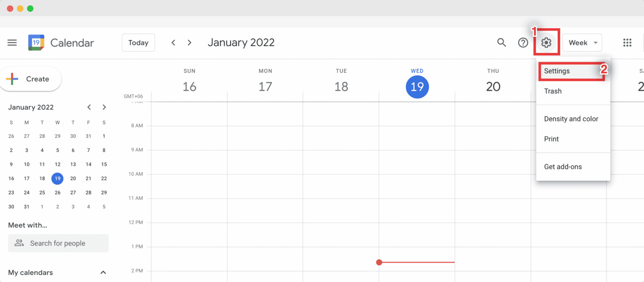The height and width of the screenshot is (282, 644).
Task: Open the main navigation hamburger menu
Action: (12, 42)
